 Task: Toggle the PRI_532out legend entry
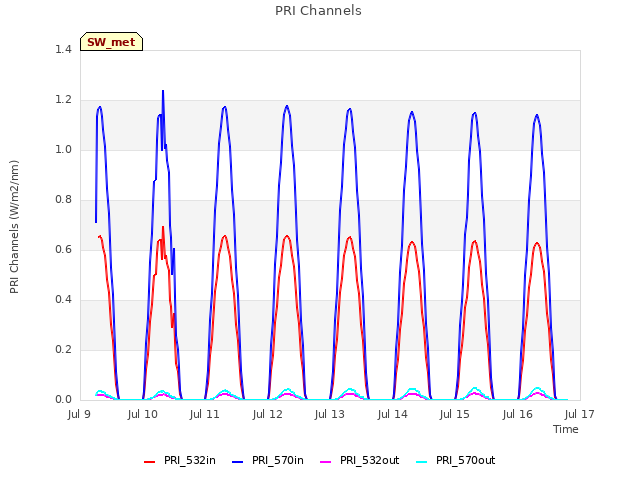click(x=360, y=461)
